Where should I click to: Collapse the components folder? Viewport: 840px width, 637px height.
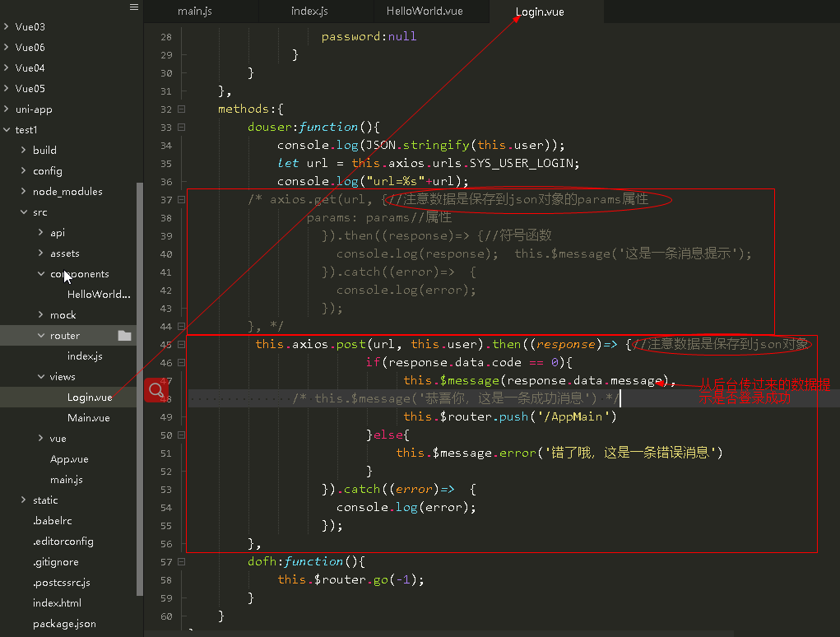coord(40,273)
